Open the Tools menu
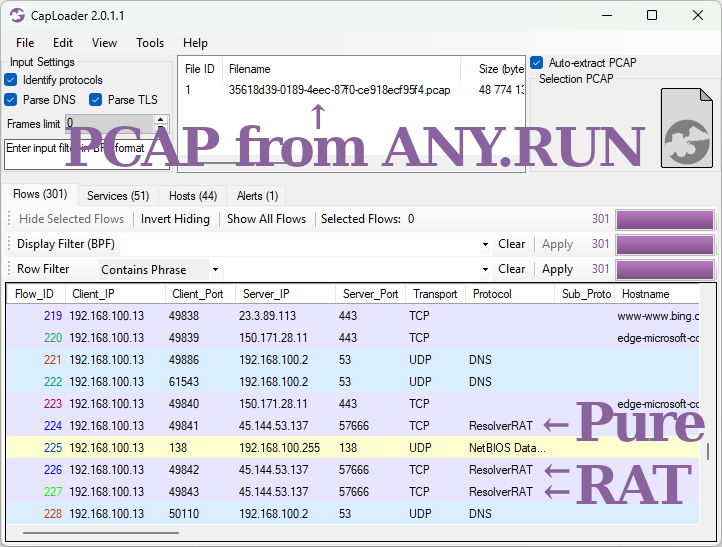722x547 pixels. [150, 43]
